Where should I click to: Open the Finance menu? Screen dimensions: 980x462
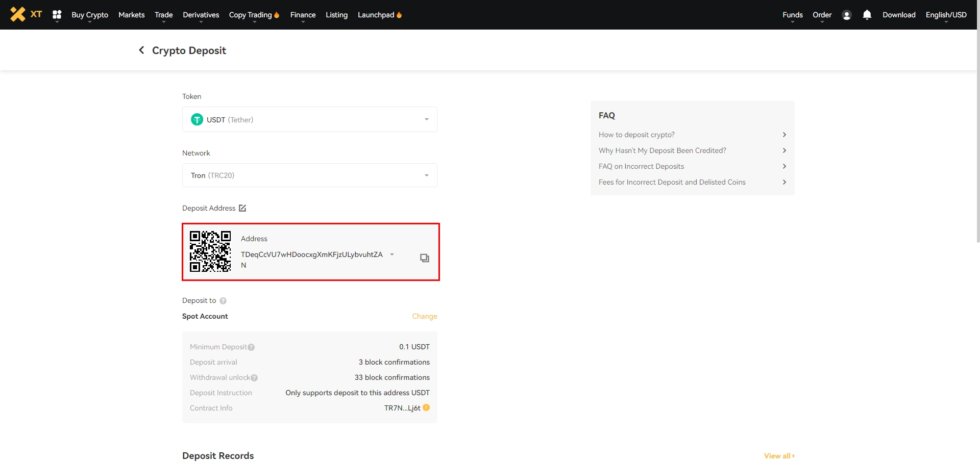click(x=303, y=15)
